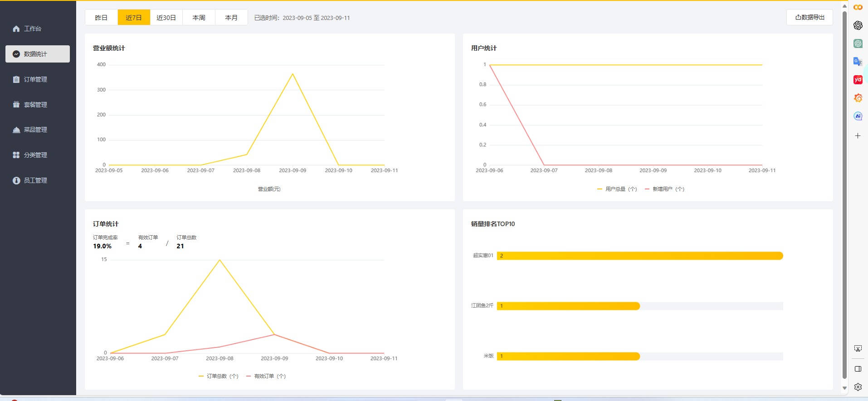This screenshot has width=868, height=401.
Task: Click the clipboard icon for 订单管理
Action: (16, 79)
